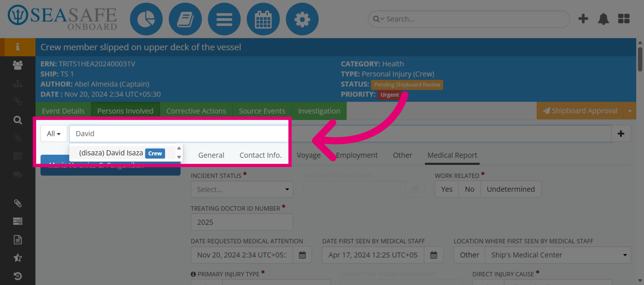Open the hamburger list menu icon

pyautogui.click(x=224, y=19)
